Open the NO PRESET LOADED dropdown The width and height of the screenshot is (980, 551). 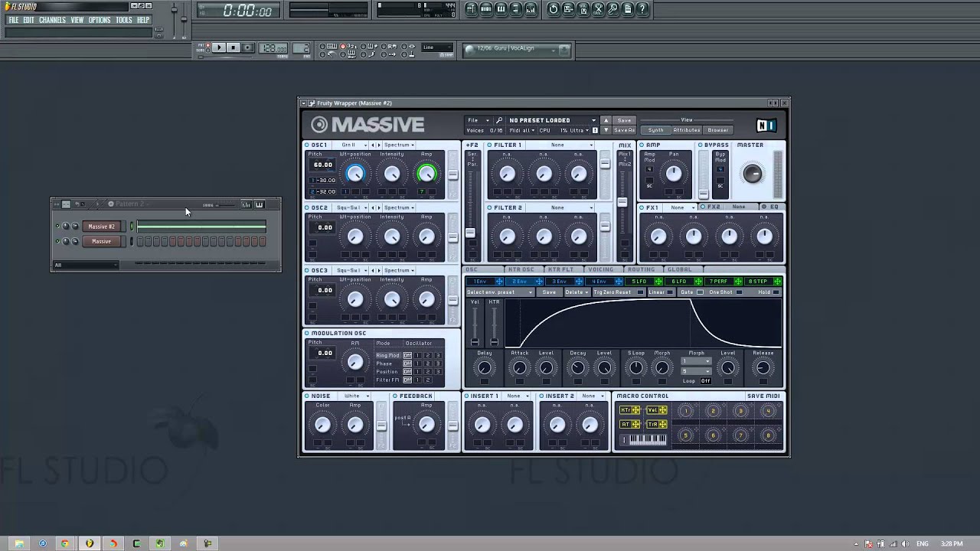[552, 120]
